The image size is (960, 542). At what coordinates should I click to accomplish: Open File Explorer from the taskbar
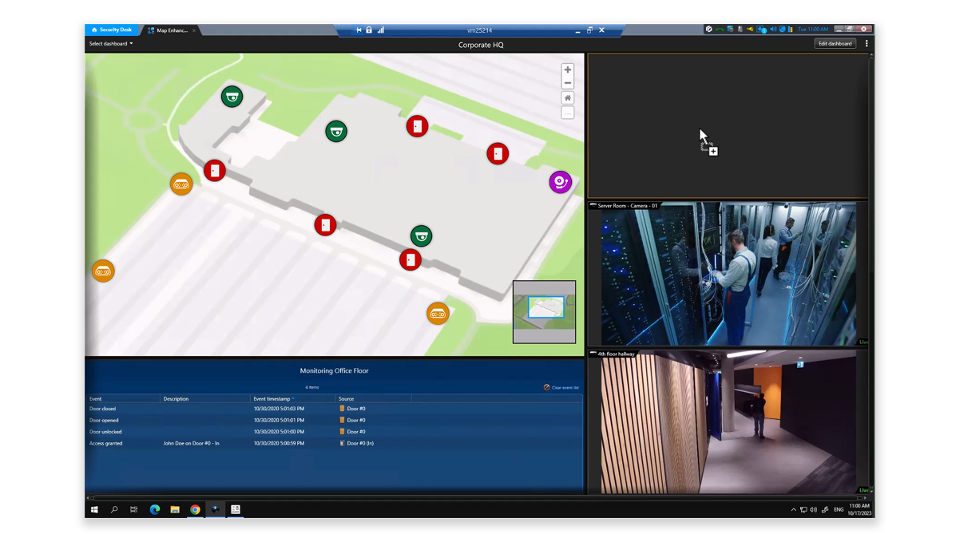click(x=175, y=510)
